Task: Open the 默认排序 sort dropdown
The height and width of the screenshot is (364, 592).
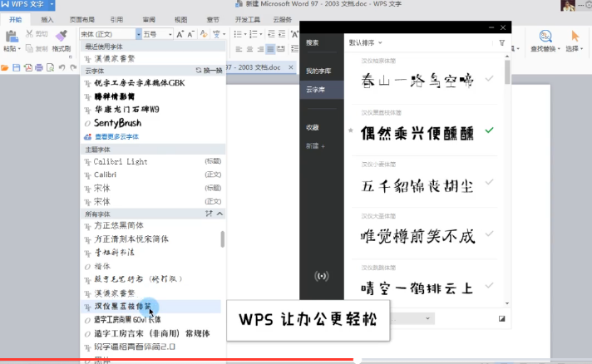Action: [366, 42]
